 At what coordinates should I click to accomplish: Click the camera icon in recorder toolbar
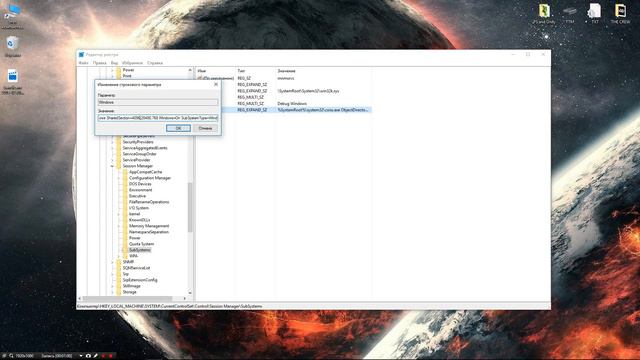click(x=88, y=356)
